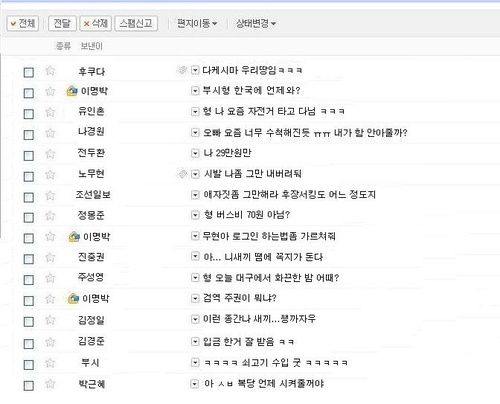Image resolution: width=500 pixels, height=404 pixels.
Task: Expand preview arrow for 다케시마 우리땅임 email
Action: pyautogui.click(x=195, y=70)
